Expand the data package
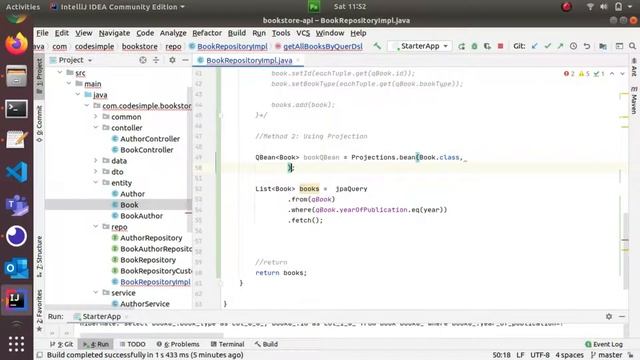The height and width of the screenshot is (360, 640). (x=96, y=161)
